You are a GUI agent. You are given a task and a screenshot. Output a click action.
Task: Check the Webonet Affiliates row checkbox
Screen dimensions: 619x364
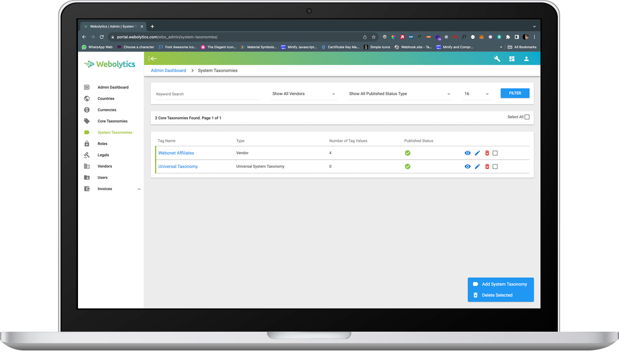pos(495,153)
